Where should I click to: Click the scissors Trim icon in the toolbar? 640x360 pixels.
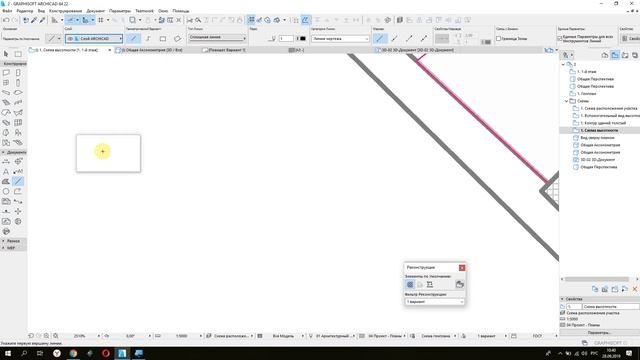190,20
